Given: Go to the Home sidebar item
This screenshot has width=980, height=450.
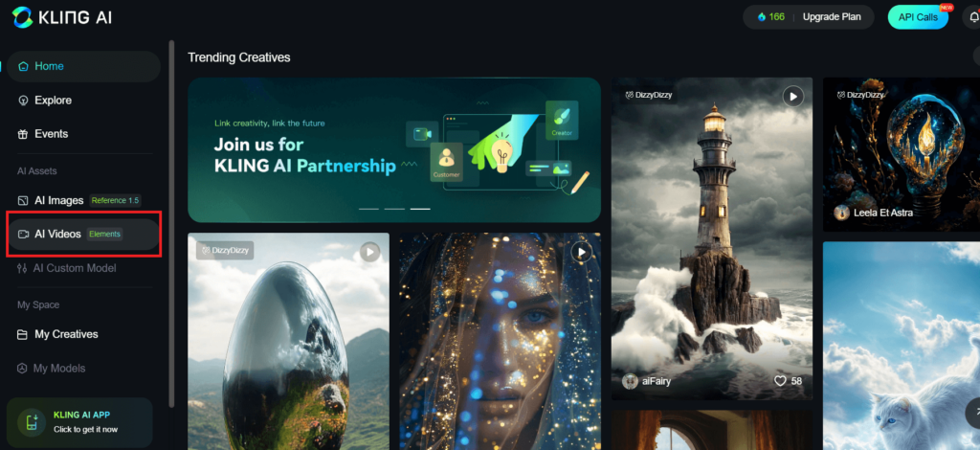Looking at the screenshot, I should [84, 66].
